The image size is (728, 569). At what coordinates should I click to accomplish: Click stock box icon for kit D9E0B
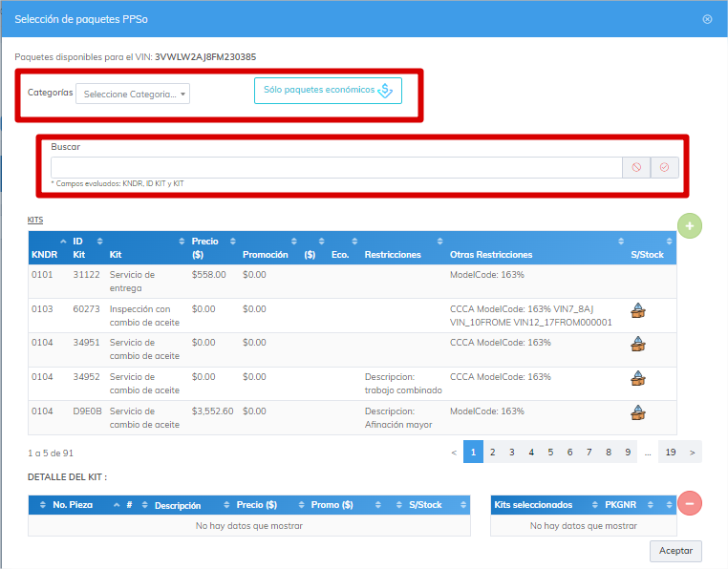pos(639,412)
